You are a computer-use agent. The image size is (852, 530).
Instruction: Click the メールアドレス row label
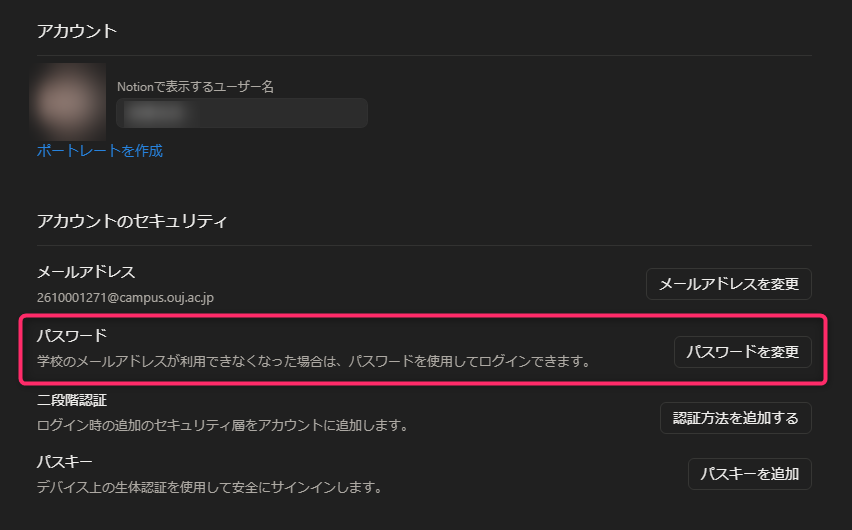tap(85, 272)
